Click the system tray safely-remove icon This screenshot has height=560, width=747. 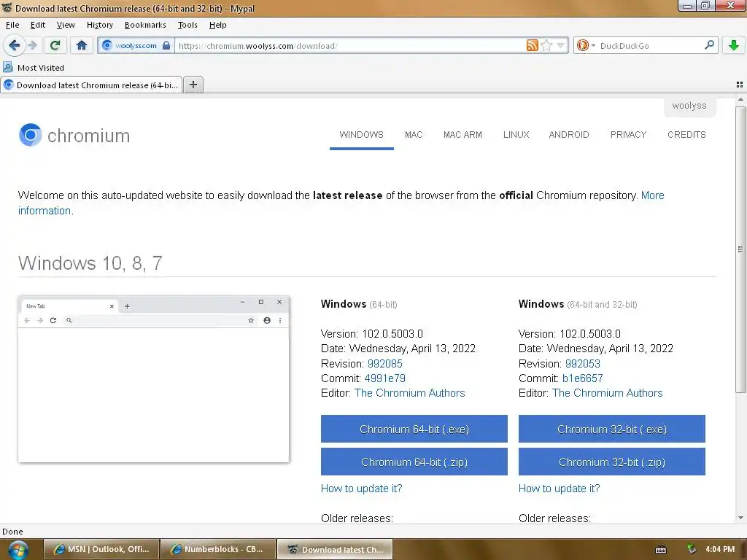coord(692,549)
